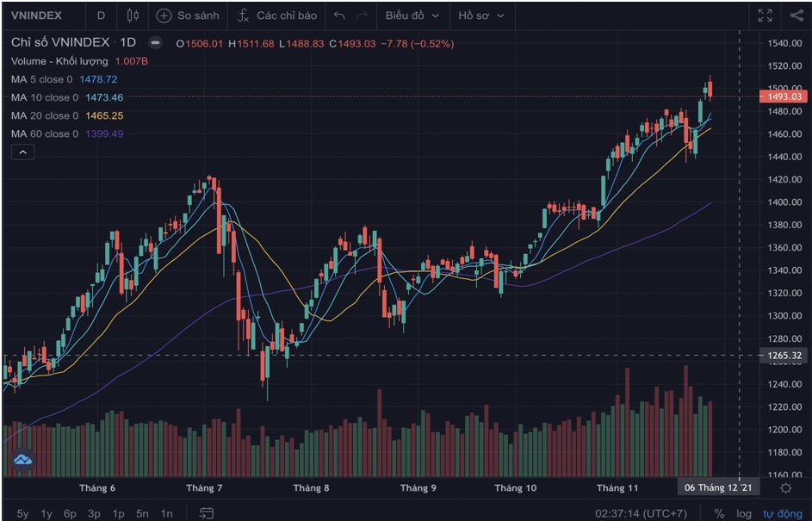Select the 6p date range
812x521 pixels.
[x=70, y=514]
